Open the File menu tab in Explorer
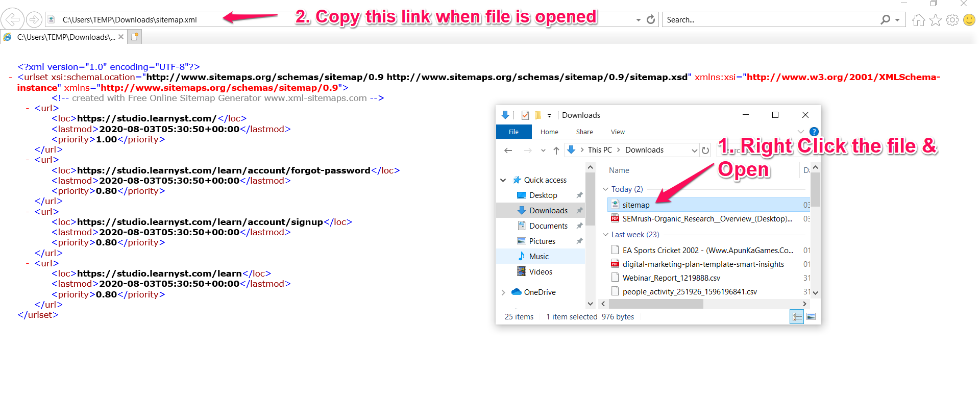Viewport: 980px width, 399px height. 513,132
